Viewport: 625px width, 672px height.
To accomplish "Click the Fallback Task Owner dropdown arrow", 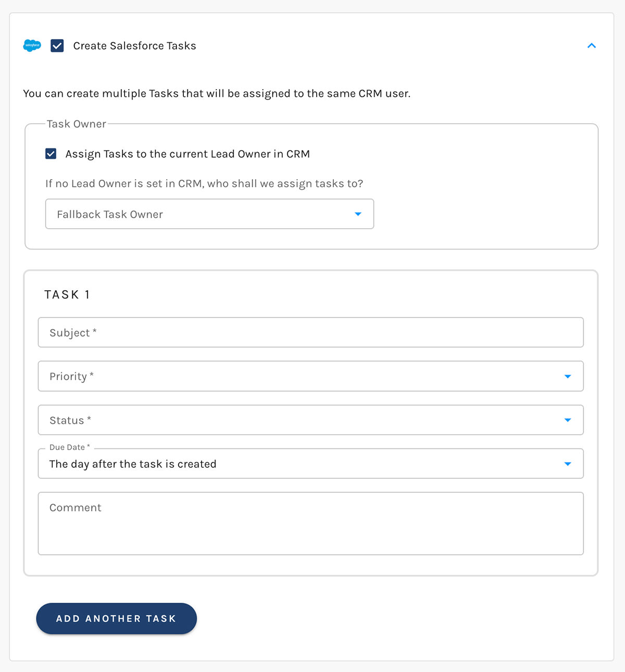I will [x=358, y=214].
